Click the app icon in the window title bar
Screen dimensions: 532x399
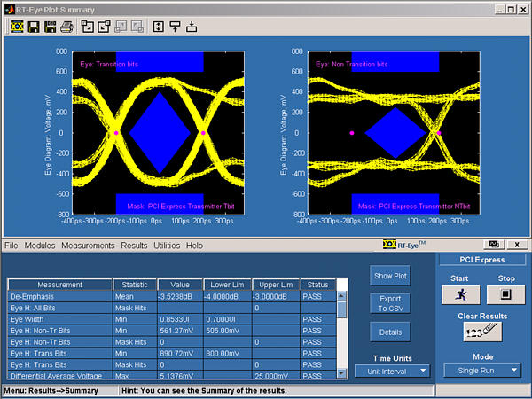tap(9, 10)
